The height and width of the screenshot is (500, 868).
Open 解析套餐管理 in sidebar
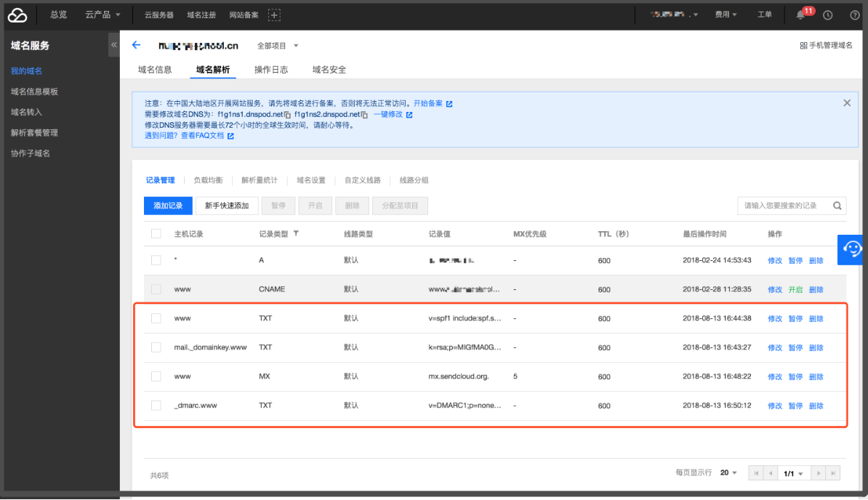pyautogui.click(x=34, y=133)
